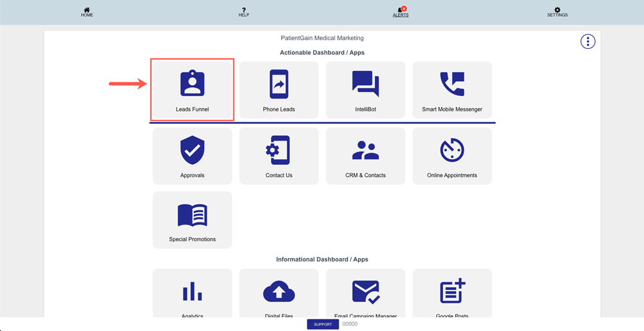Go to Home in top bar
644x331 pixels.
[x=87, y=12]
